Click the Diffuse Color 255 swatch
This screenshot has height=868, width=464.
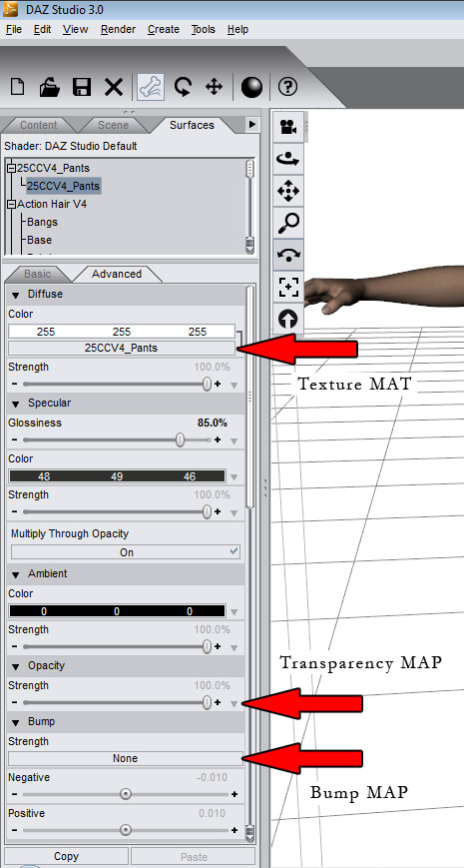(121, 332)
